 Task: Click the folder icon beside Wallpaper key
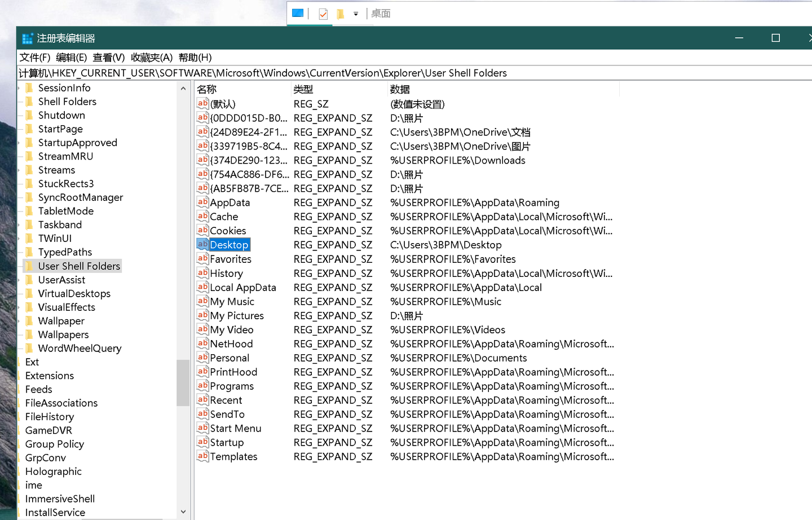tap(30, 320)
